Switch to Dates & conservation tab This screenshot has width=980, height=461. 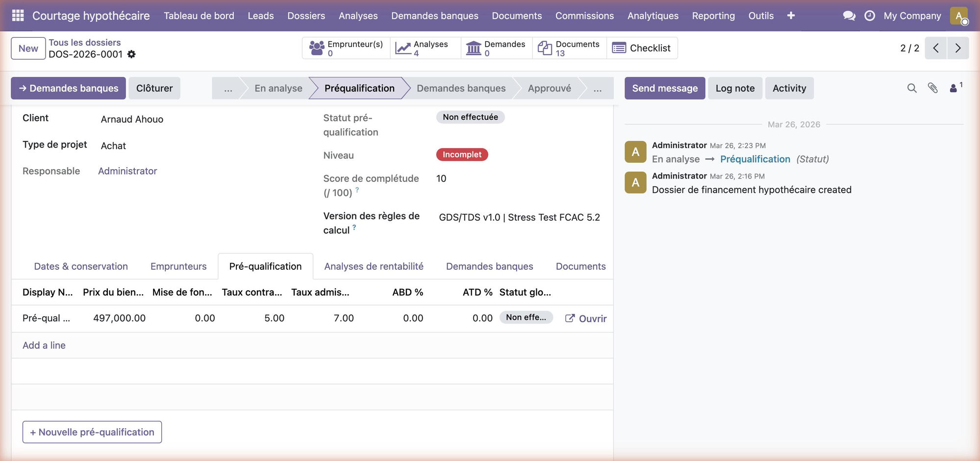point(81,266)
